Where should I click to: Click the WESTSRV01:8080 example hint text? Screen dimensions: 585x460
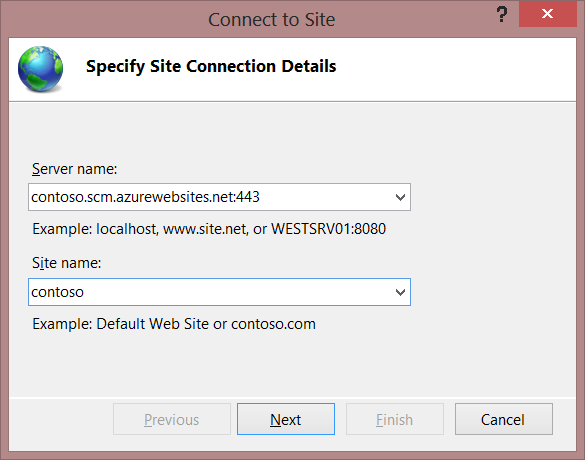(x=328, y=229)
